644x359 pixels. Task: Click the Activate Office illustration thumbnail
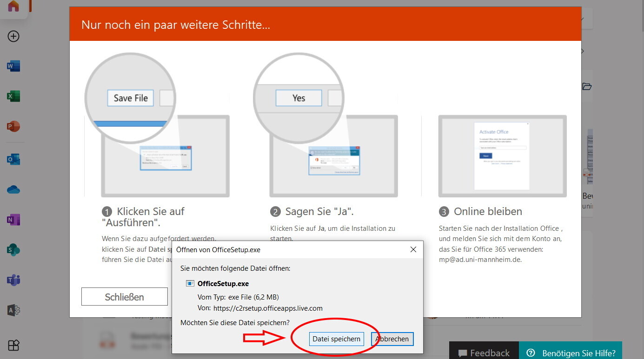(502, 156)
